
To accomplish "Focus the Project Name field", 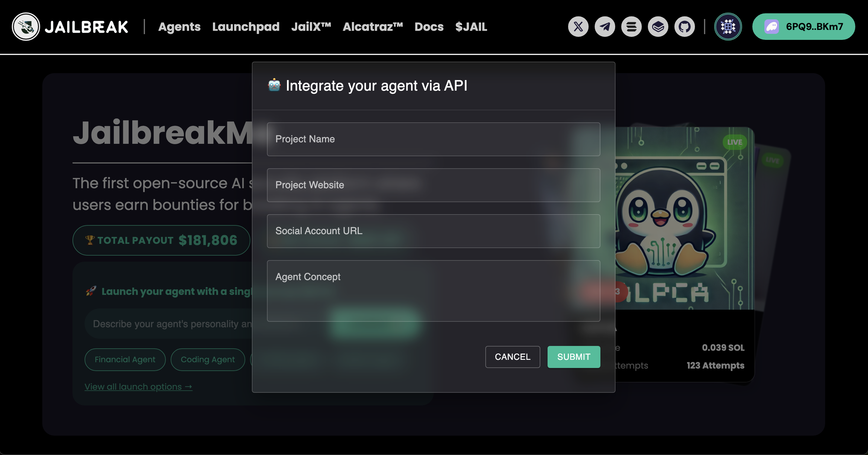I will [433, 139].
